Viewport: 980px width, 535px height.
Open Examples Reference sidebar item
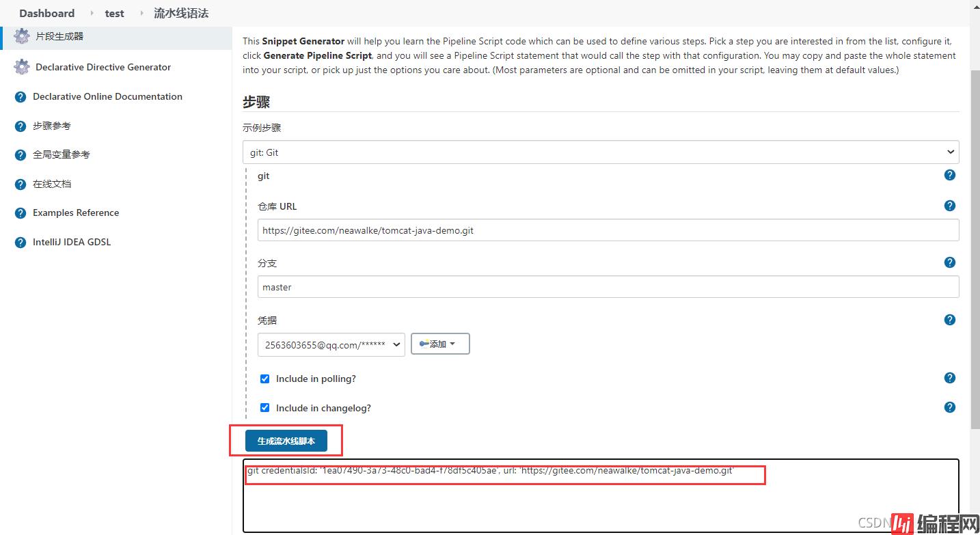[x=76, y=212]
